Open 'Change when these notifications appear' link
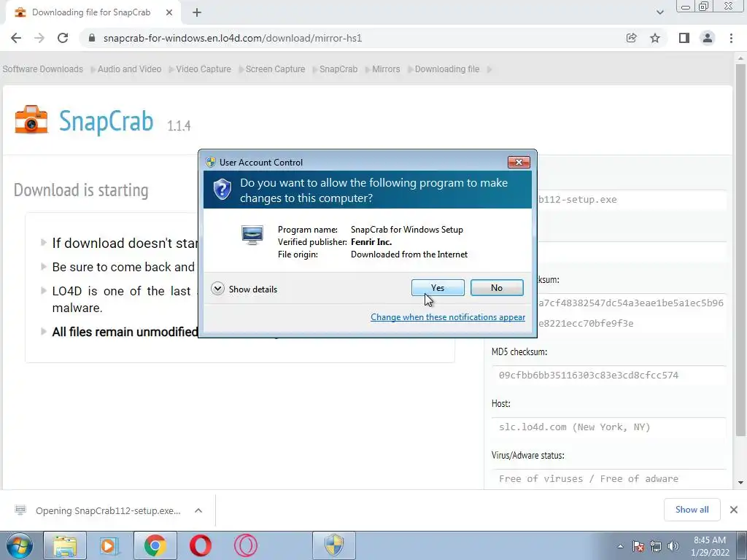This screenshot has height=560, width=747. [x=448, y=317]
